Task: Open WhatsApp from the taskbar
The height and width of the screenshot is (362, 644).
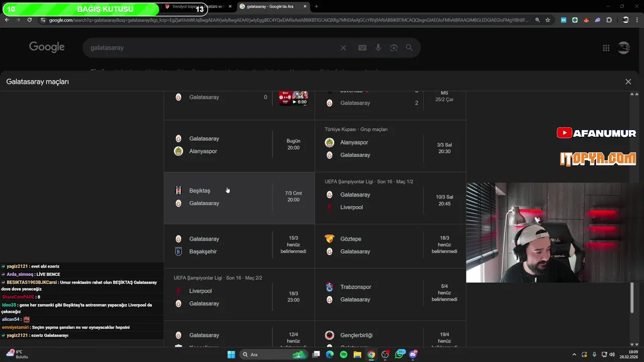Action: [x=400, y=354]
